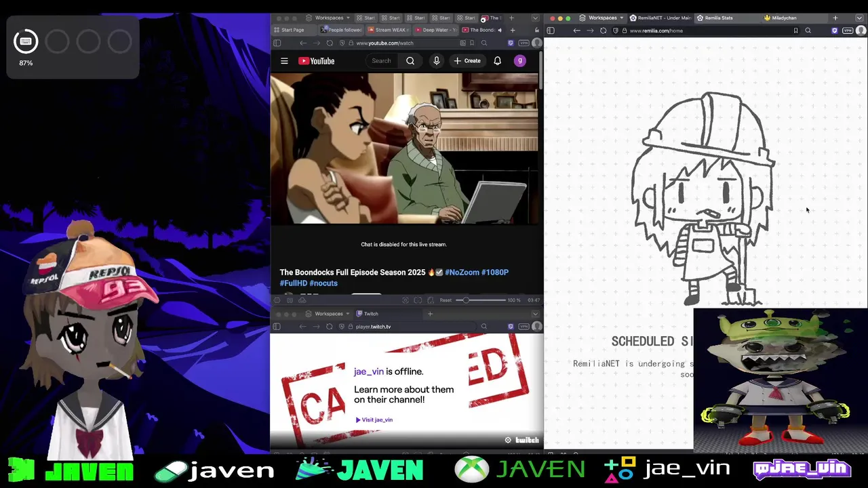Click Twitch logo in player corner
Image resolution: width=868 pixels, height=488 pixels.
coord(527,440)
